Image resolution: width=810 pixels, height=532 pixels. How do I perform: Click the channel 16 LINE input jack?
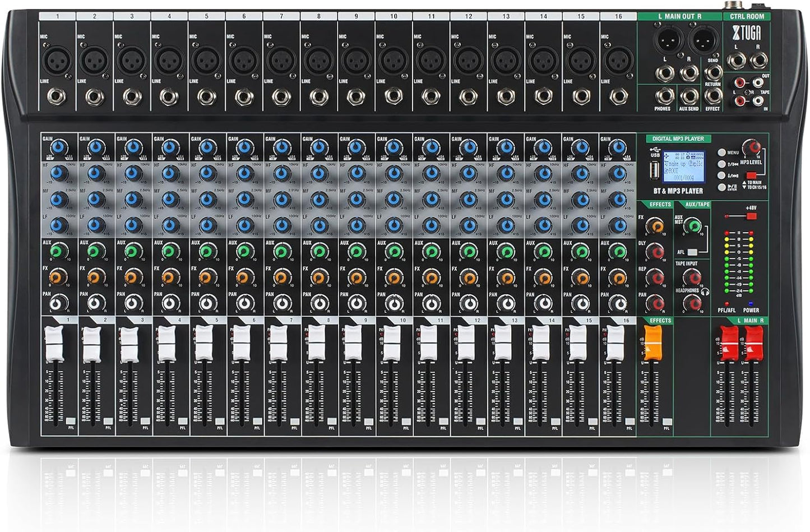click(618, 95)
